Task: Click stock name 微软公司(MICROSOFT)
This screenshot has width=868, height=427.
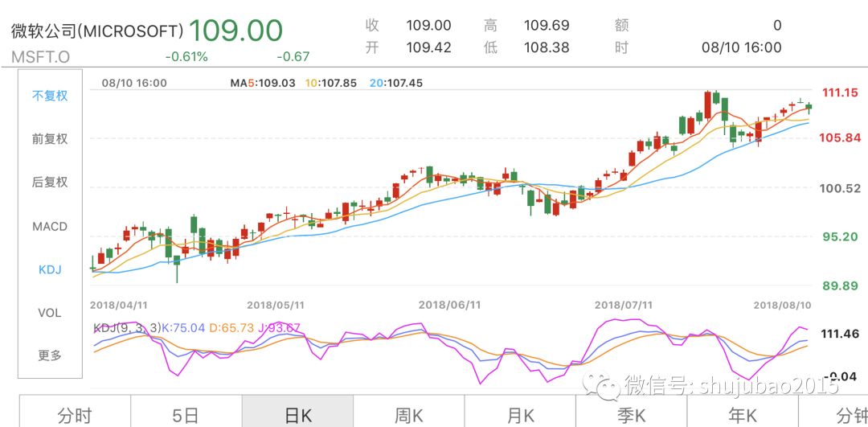Action: click(97, 31)
